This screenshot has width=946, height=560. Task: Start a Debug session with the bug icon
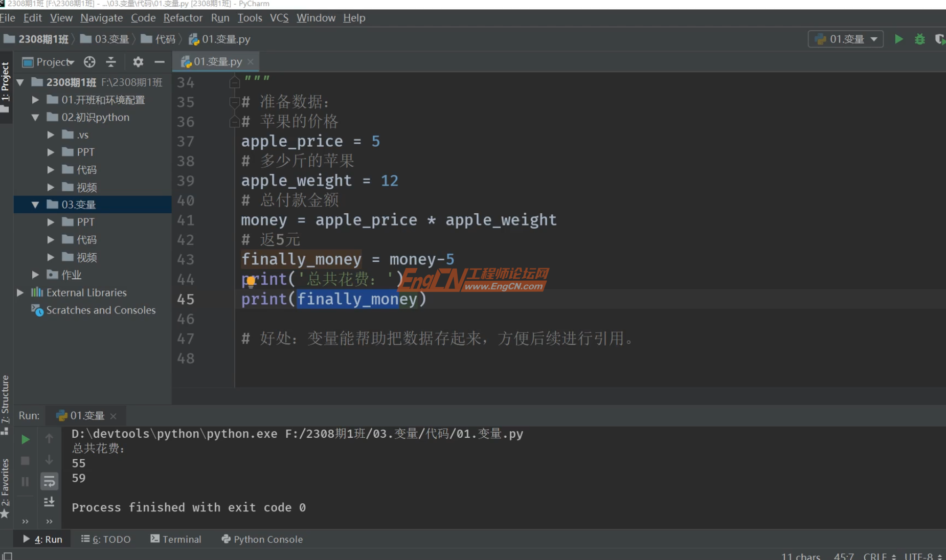919,39
